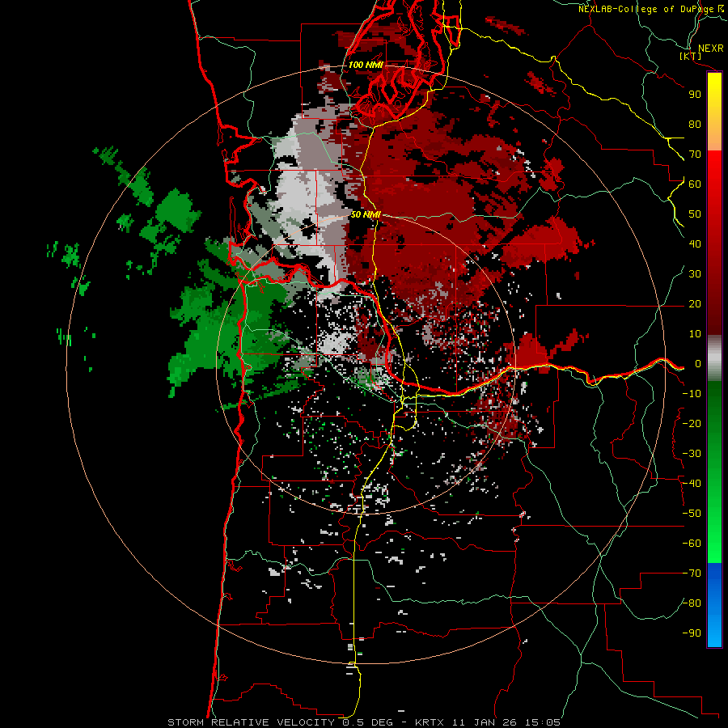Click the "90" velocity scale value
Viewport: 728px width, 728px height.
click(x=695, y=95)
